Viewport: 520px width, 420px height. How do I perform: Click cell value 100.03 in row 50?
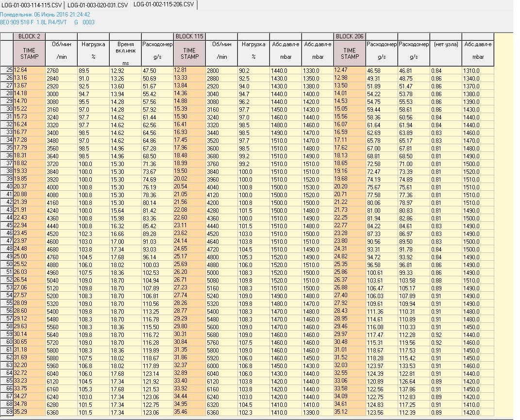[157, 265]
